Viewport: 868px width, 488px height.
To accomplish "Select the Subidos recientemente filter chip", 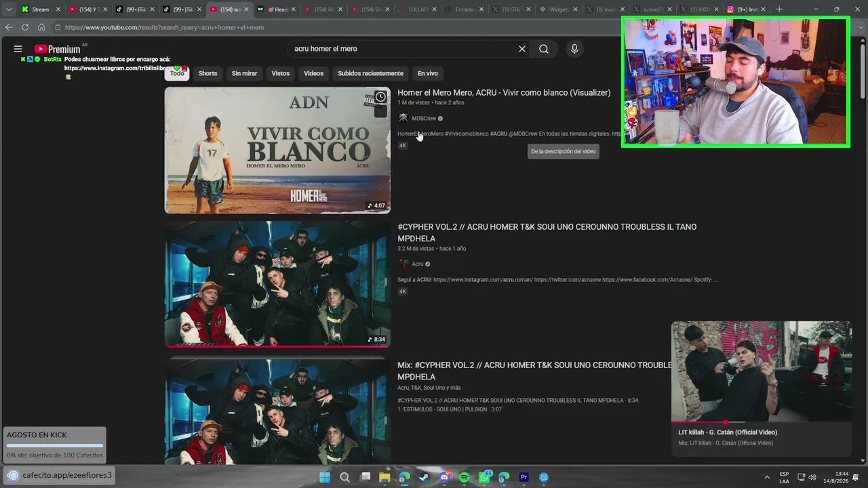I will tap(370, 73).
